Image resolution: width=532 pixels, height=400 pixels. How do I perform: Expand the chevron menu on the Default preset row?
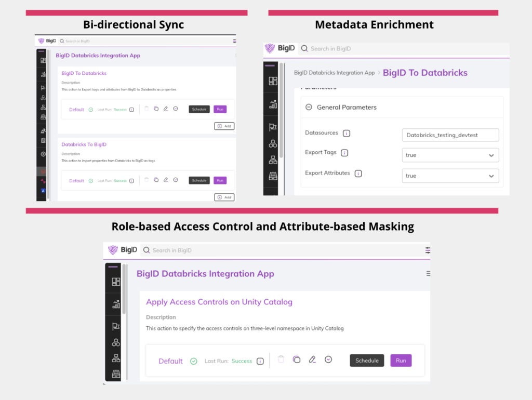(328, 359)
